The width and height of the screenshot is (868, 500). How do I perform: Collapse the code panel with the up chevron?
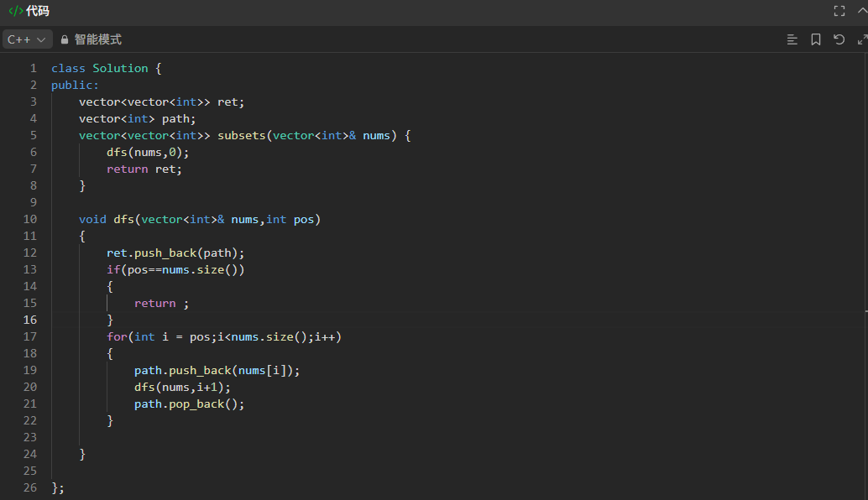pos(862,11)
